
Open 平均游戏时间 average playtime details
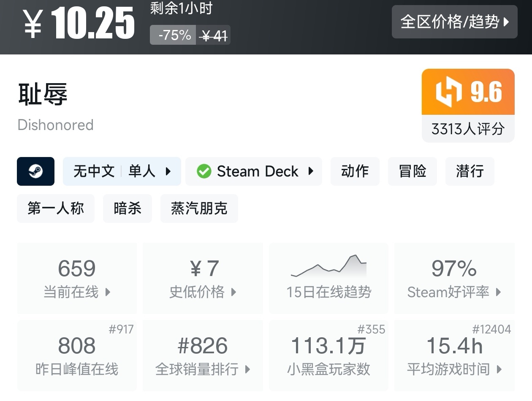click(x=454, y=355)
